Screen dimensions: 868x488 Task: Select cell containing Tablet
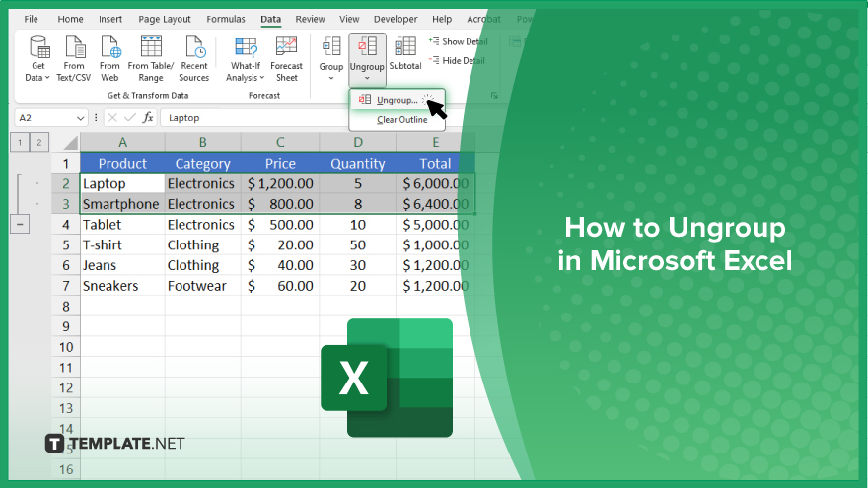(x=122, y=225)
